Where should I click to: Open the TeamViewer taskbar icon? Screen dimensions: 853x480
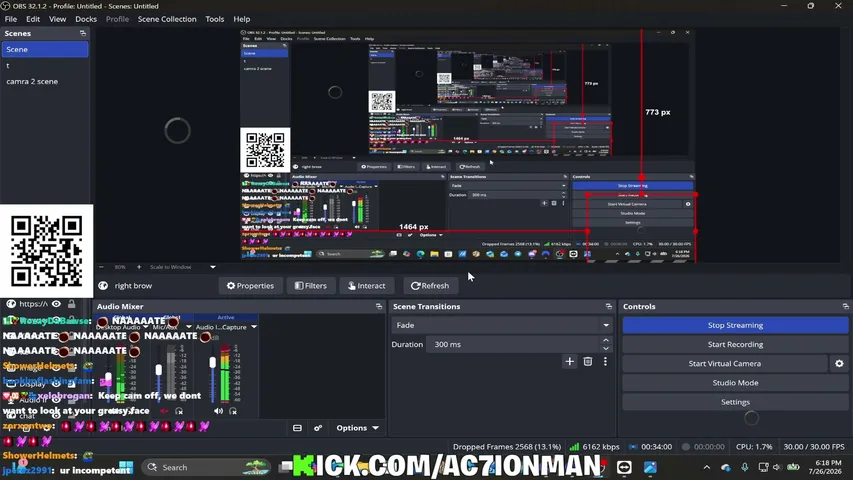624,467
